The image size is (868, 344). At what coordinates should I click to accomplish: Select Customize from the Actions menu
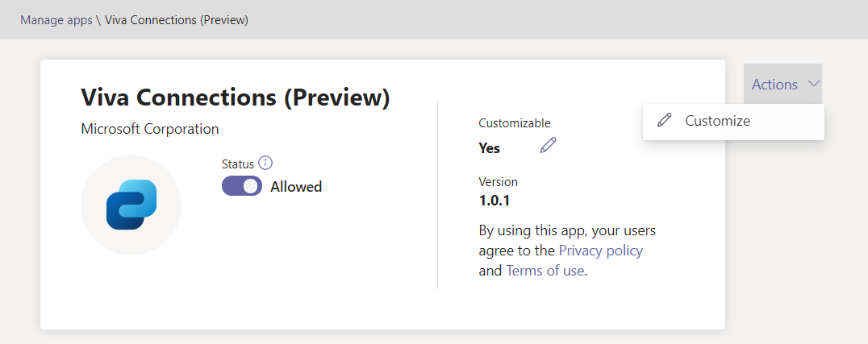(717, 121)
